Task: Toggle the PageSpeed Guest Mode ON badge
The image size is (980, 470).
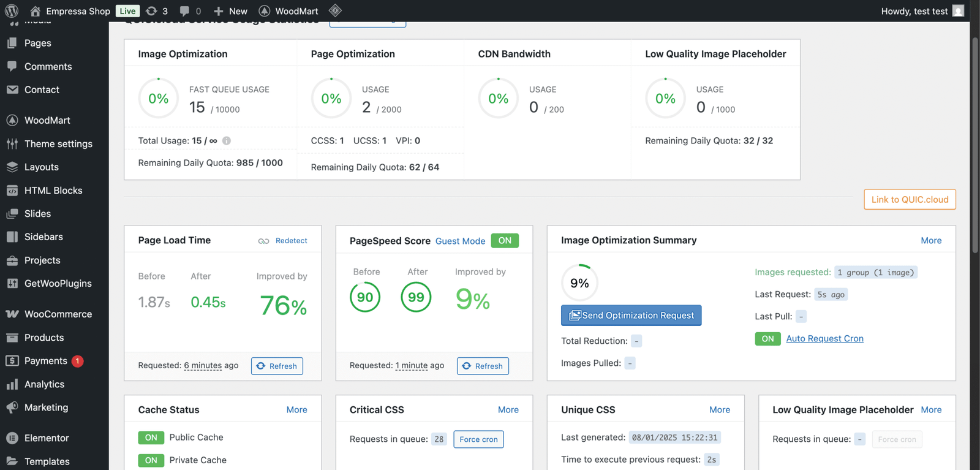Action: click(x=505, y=241)
